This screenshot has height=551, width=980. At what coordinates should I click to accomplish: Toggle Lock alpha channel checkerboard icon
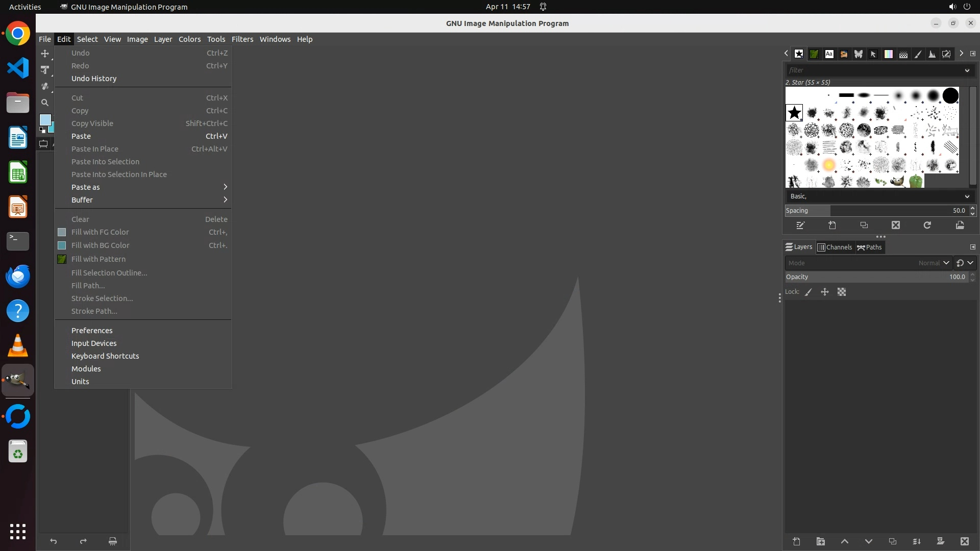[842, 292]
